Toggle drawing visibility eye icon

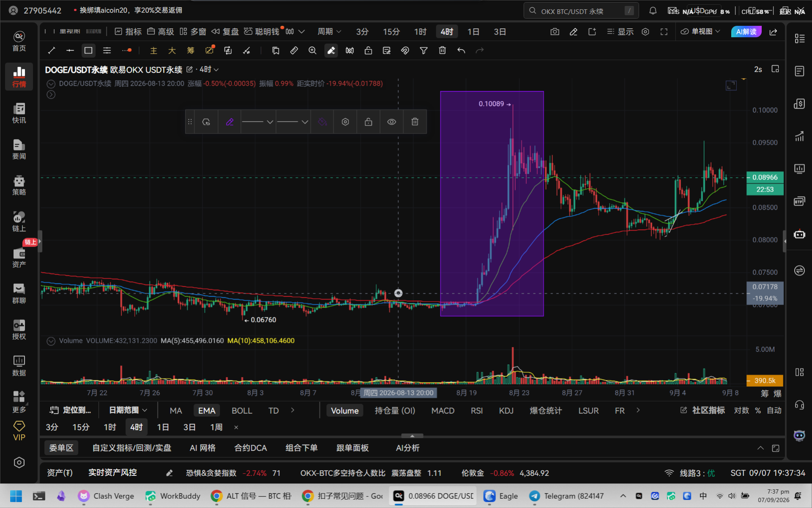pyautogui.click(x=391, y=122)
